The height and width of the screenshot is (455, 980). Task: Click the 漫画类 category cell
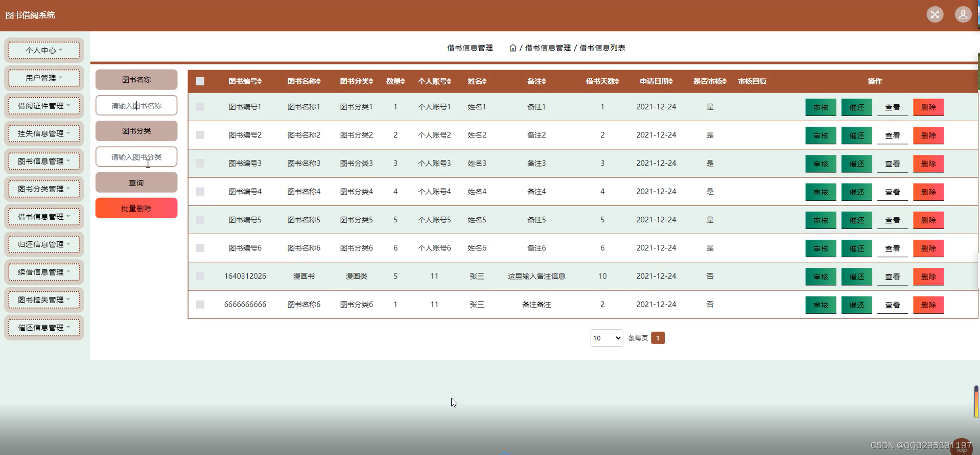(x=357, y=276)
